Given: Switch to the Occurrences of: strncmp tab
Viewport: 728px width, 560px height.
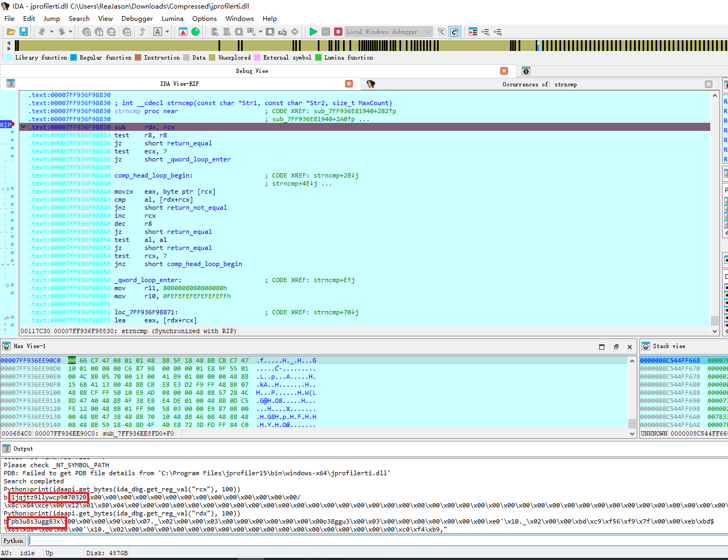Looking at the screenshot, I should point(539,84).
